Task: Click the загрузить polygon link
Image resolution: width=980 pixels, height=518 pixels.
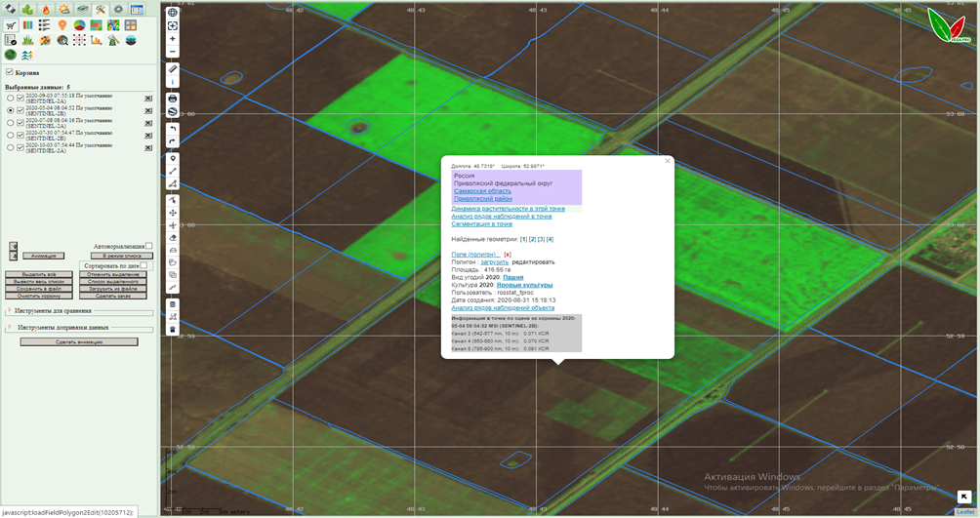Action: click(x=494, y=262)
